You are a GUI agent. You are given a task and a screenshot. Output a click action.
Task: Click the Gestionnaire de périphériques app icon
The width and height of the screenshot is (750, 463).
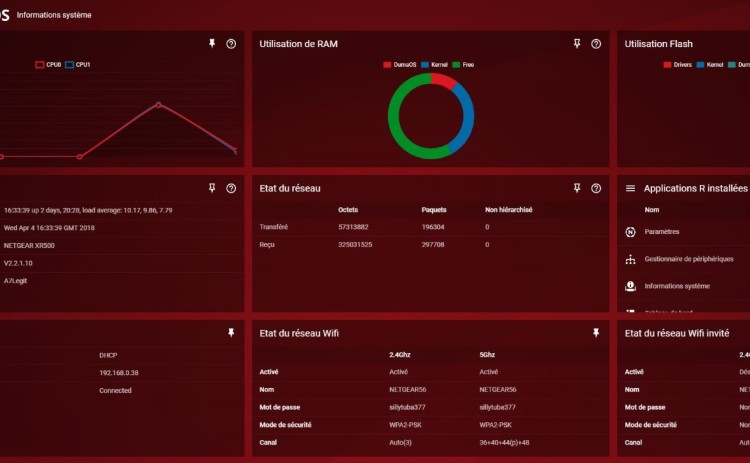coord(630,259)
